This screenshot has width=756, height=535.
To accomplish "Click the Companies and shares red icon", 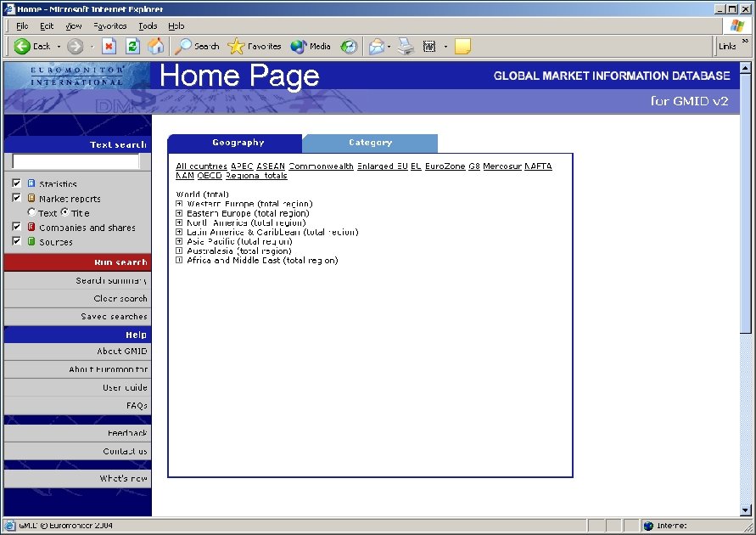I will pyautogui.click(x=31, y=227).
